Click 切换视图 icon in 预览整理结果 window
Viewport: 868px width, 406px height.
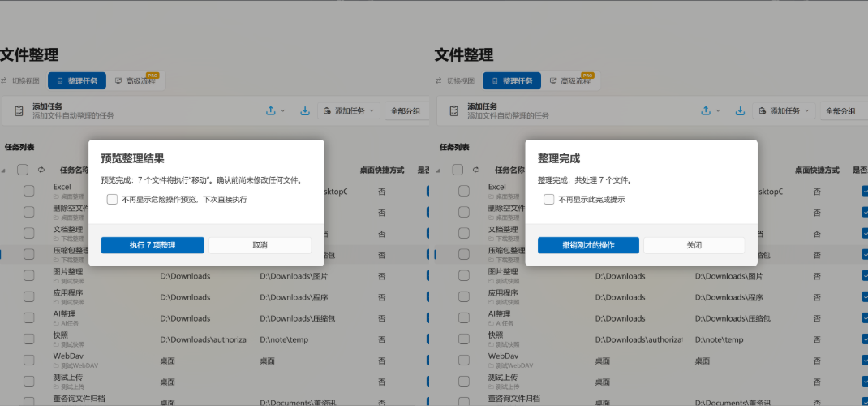pyautogui.click(x=4, y=81)
